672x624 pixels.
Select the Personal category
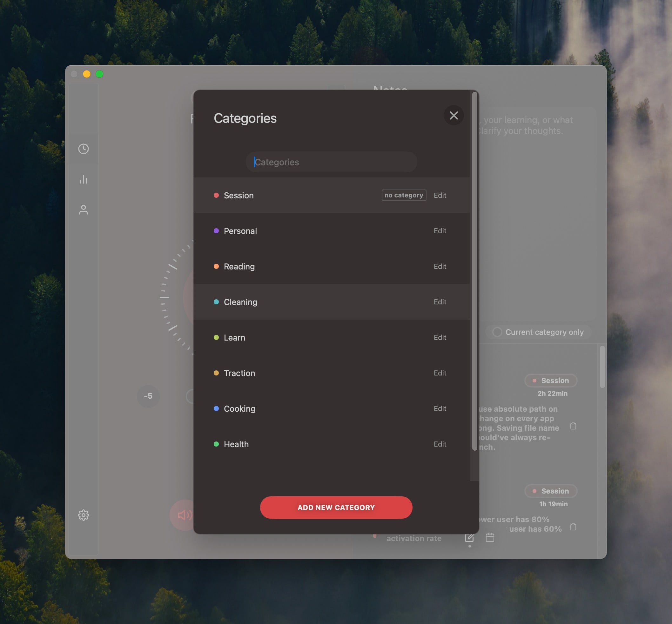pos(240,231)
